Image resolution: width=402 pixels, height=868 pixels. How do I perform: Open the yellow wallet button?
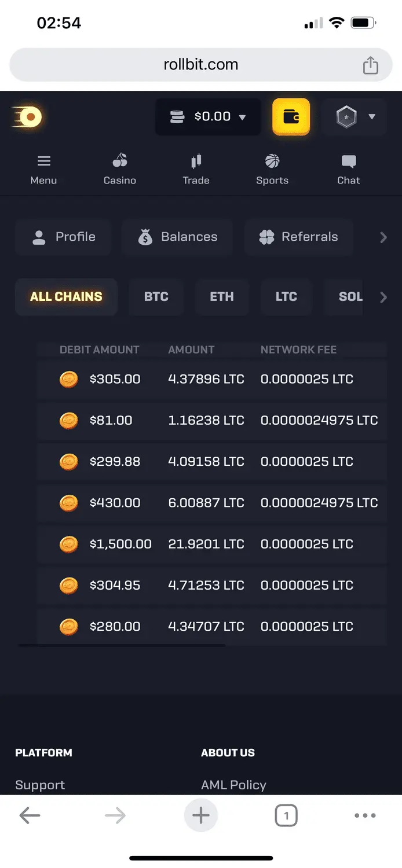click(x=291, y=117)
